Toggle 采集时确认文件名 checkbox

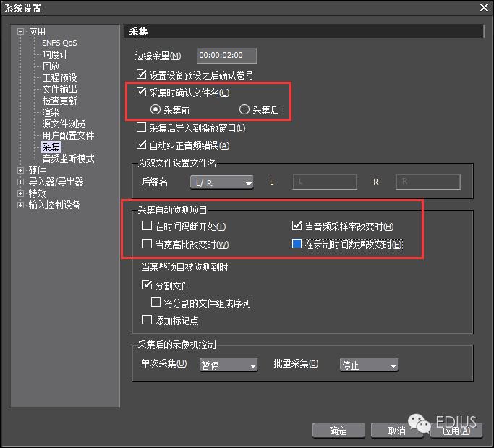[x=142, y=92]
